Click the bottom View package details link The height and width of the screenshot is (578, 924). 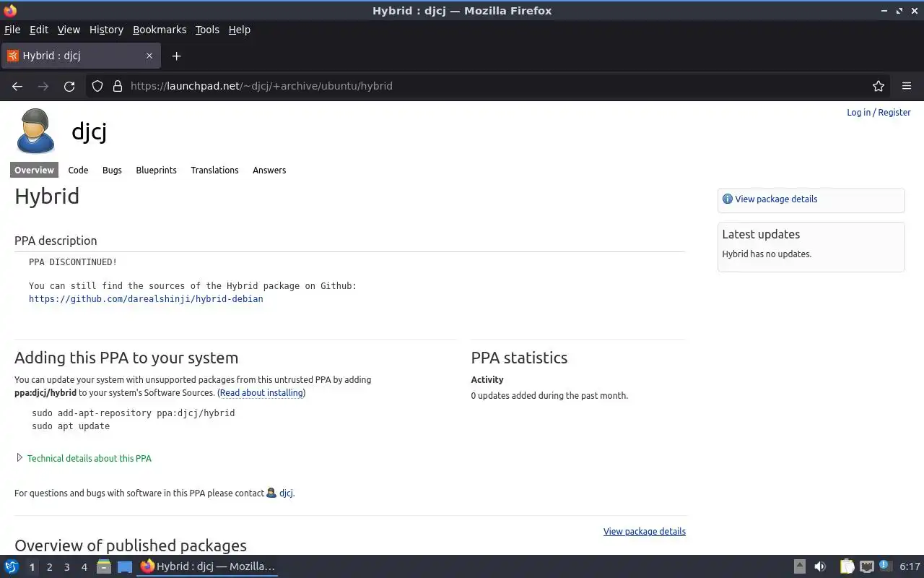[x=645, y=531]
